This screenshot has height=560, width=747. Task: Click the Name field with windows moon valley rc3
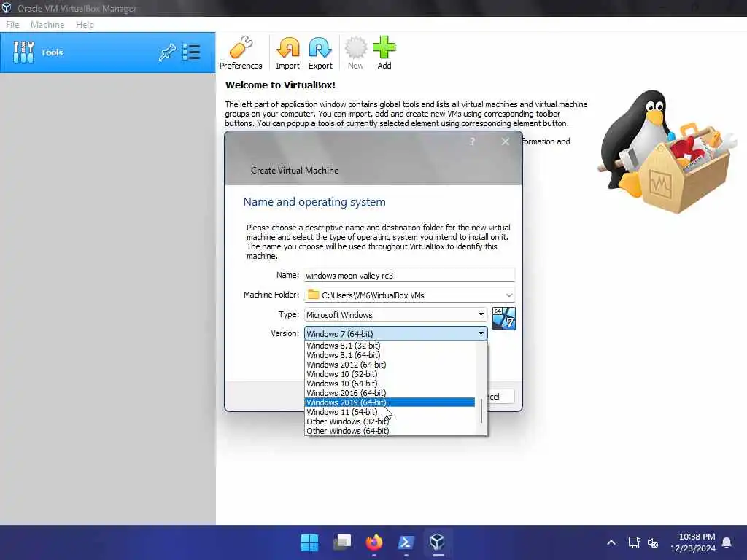410,275
